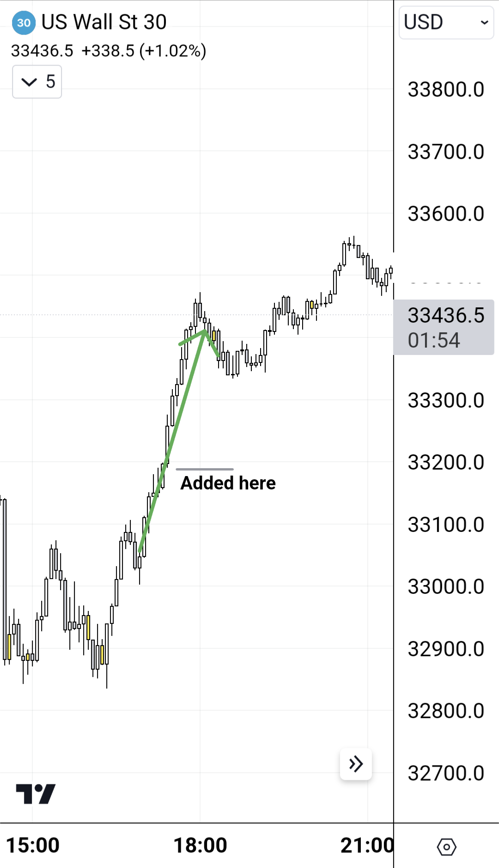The width and height of the screenshot is (499, 868).
Task: Open the USD currency dropdown
Action: coord(446,22)
